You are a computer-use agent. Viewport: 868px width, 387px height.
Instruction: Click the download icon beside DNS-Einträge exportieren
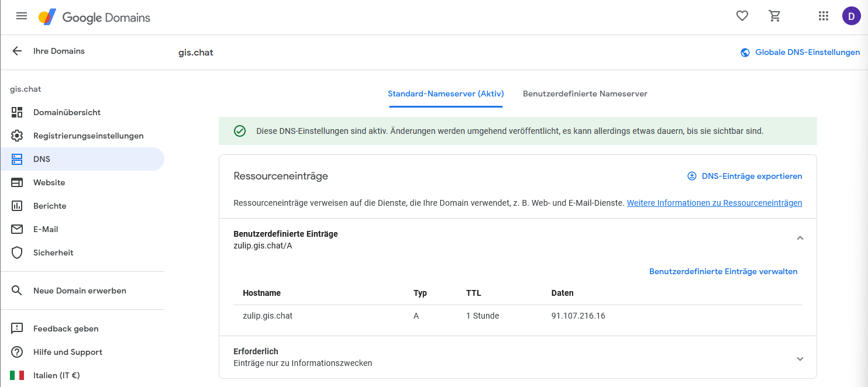pos(692,176)
